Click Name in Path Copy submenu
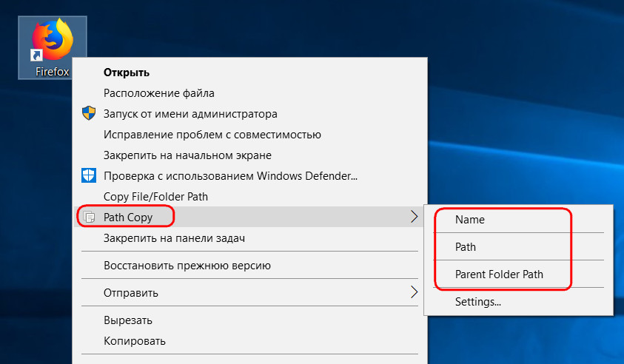 coord(469,220)
